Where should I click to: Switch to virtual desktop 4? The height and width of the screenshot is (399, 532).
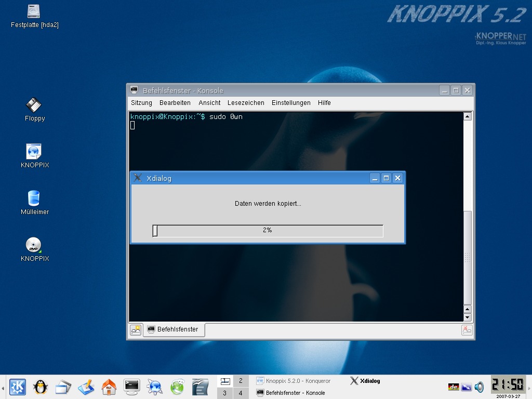[x=241, y=393]
